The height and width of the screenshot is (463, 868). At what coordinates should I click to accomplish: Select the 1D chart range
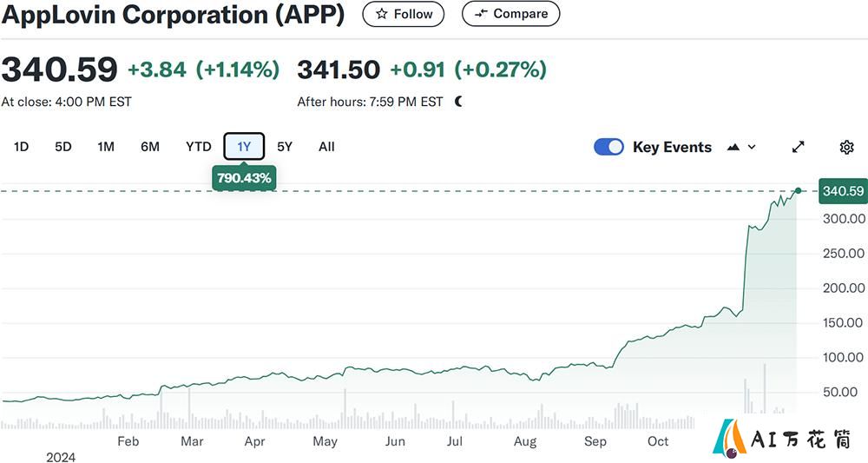coord(21,147)
